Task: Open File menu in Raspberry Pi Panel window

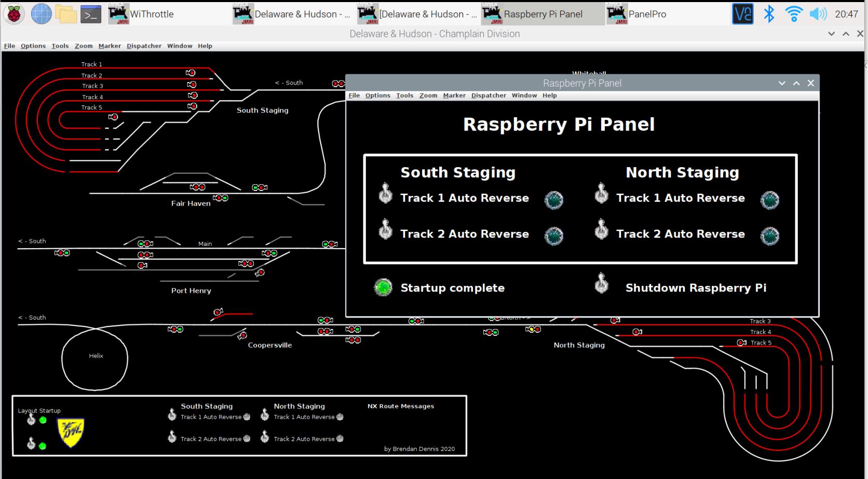Action: [x=354, y=95]
